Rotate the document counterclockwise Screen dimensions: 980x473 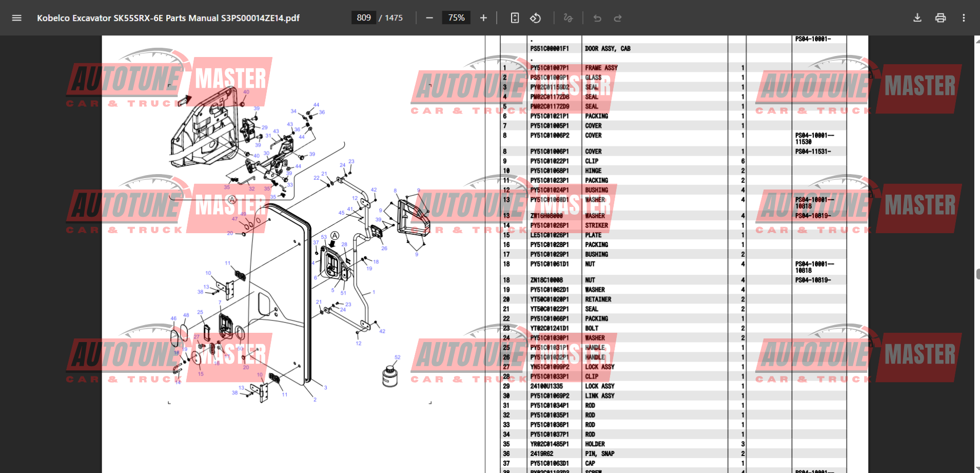click(535, 18)
